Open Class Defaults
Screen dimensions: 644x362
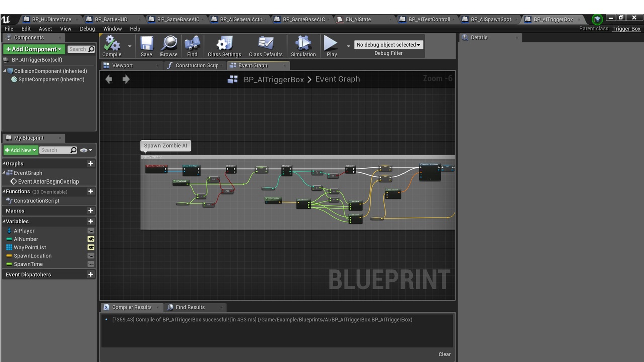tap(265, 46)
